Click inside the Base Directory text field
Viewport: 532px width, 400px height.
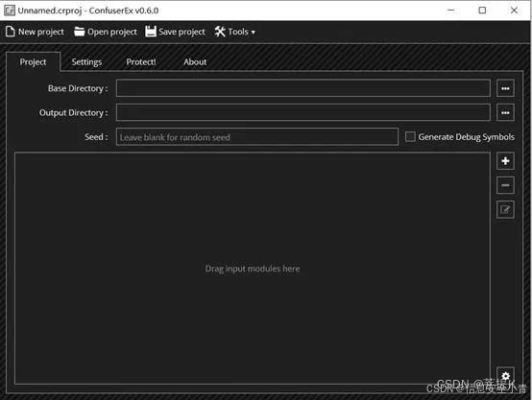coord(303,88)
